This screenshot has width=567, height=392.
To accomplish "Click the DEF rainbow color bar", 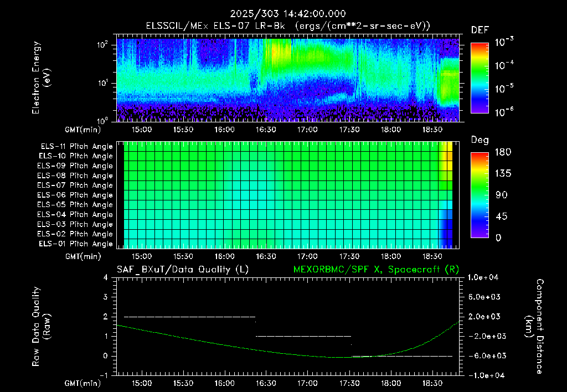I will click(480, 78).
